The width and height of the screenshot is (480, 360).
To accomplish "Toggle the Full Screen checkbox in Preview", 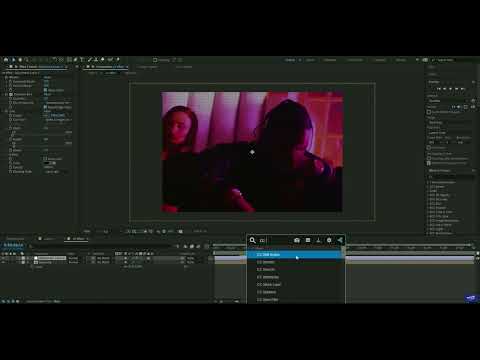I will pos(429,148).
